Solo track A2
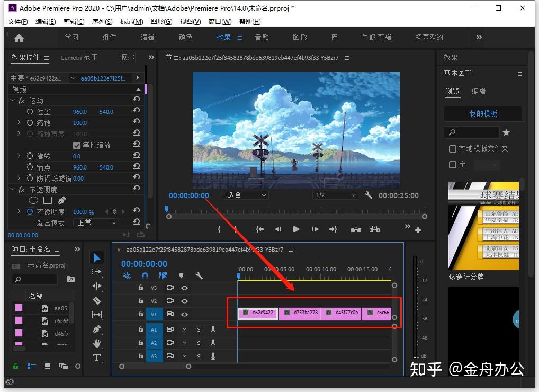Screen dimensions: 539x392 pos(199,343)
